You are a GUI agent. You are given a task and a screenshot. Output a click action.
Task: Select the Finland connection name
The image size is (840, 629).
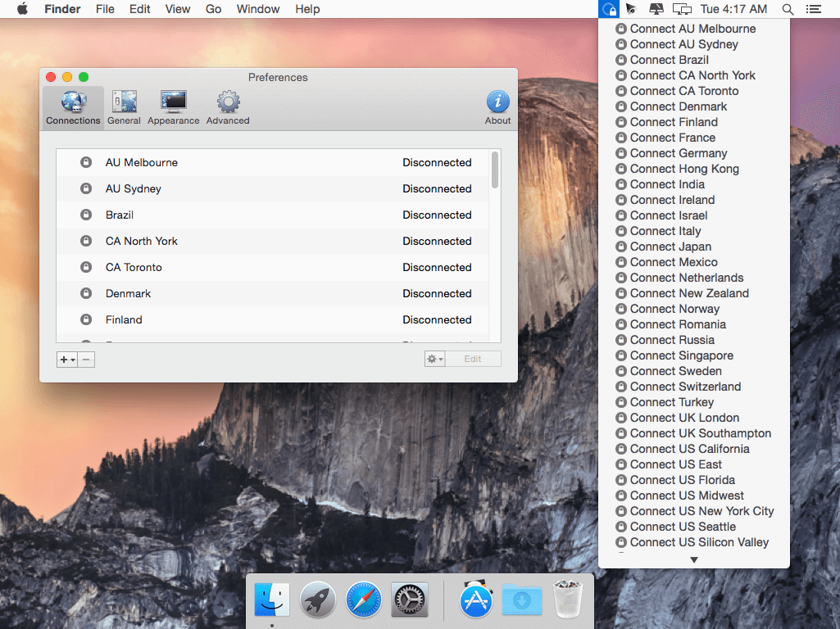point(124,319)
